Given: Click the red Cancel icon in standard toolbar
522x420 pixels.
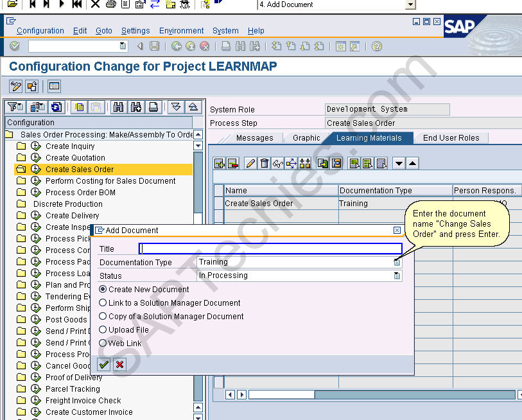Looking at the screenshot, I should tap(205, 46).
